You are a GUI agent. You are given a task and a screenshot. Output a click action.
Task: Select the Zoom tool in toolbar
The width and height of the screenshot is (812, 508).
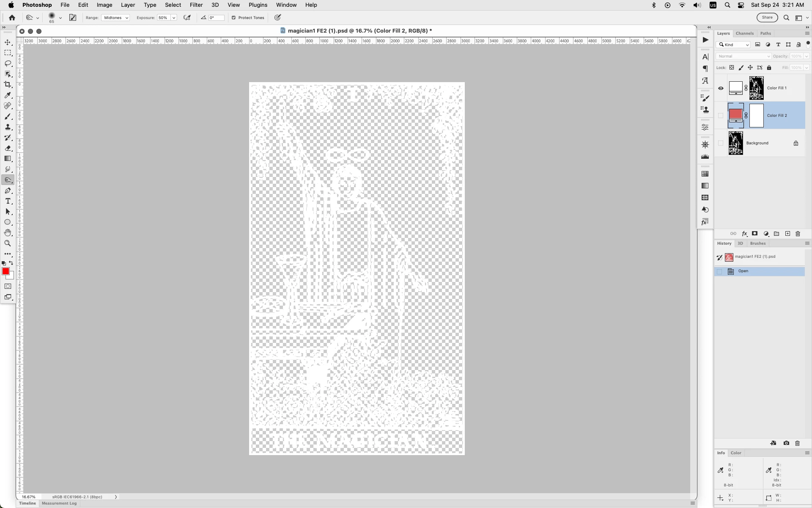pyautogui.click(x=8, y=243)
